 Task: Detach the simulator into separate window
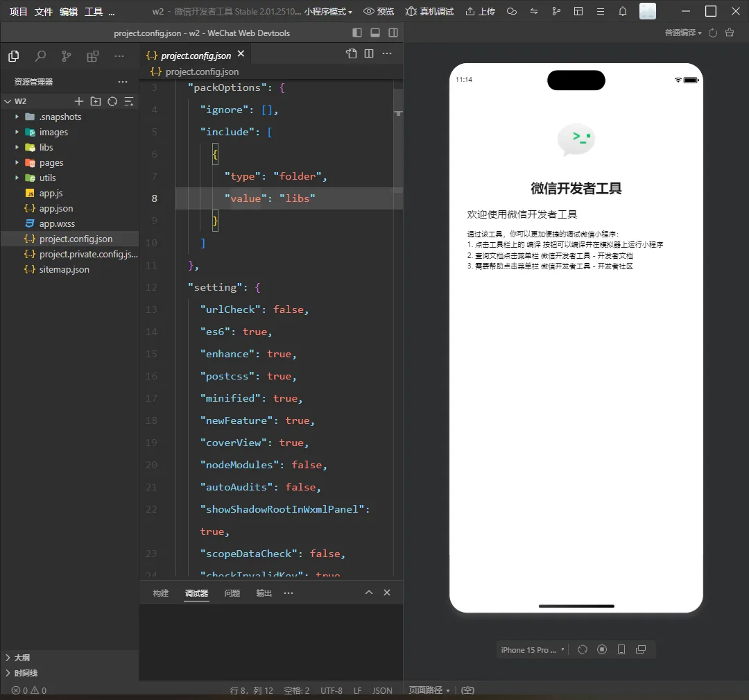641,649
